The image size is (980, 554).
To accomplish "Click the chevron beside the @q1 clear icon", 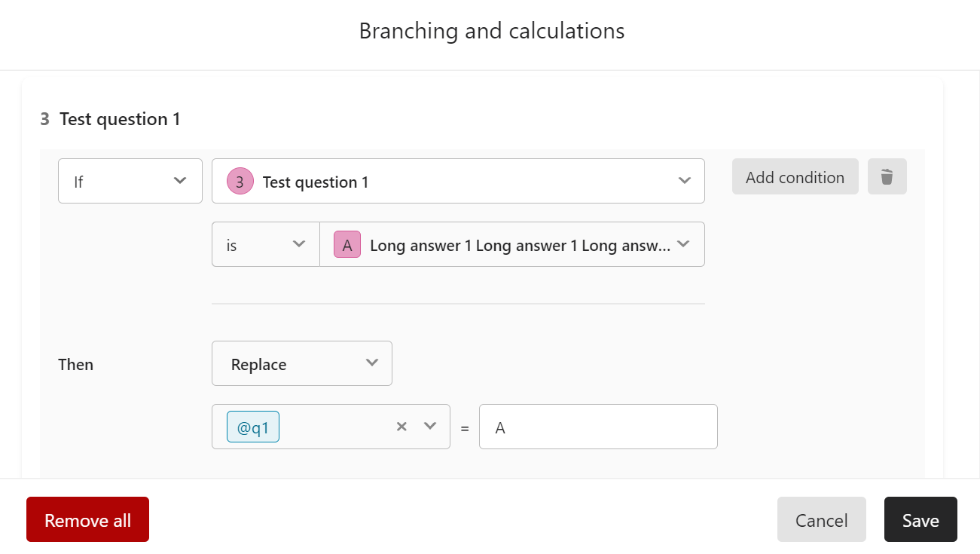I will pos(430,426).
